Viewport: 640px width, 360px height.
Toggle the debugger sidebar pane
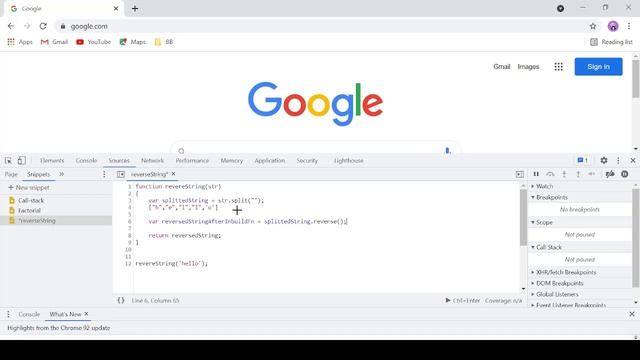pyautogui.click(x=520, y=174)
